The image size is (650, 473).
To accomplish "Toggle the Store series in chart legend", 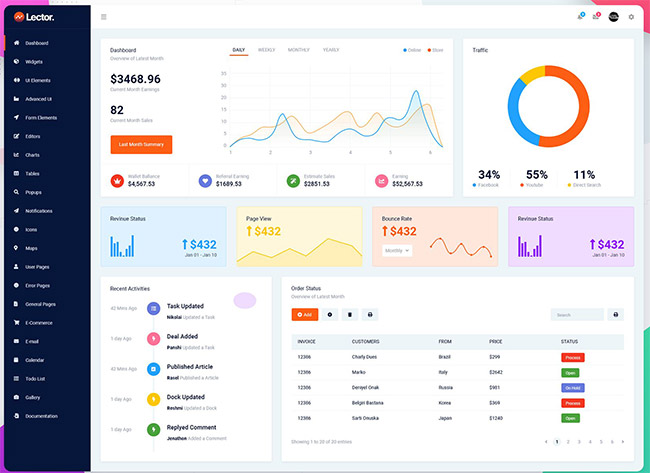I will point(436,49).
